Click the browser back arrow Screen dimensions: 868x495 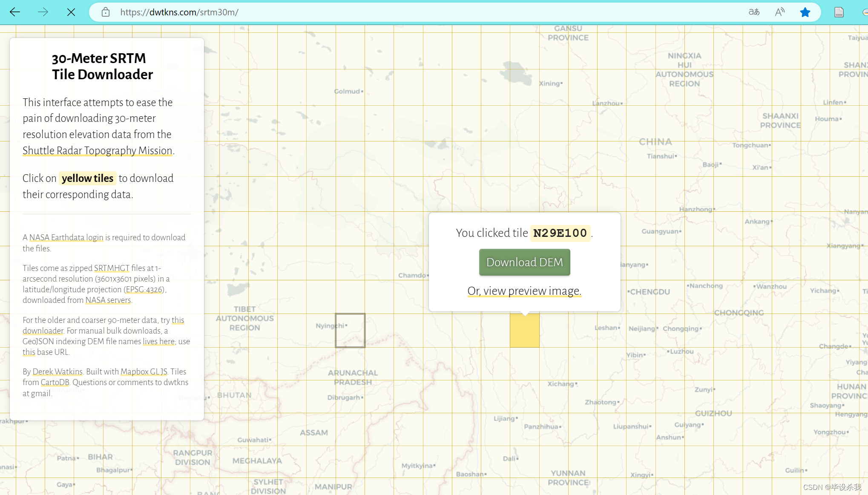(15, 12)
